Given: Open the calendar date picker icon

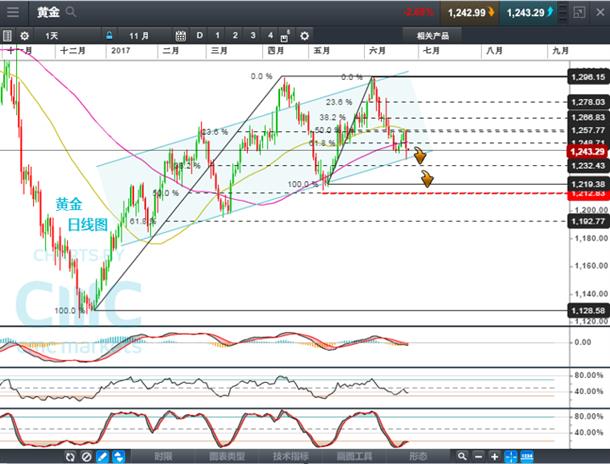Looking at the screenshot, I should coord(181,36).
